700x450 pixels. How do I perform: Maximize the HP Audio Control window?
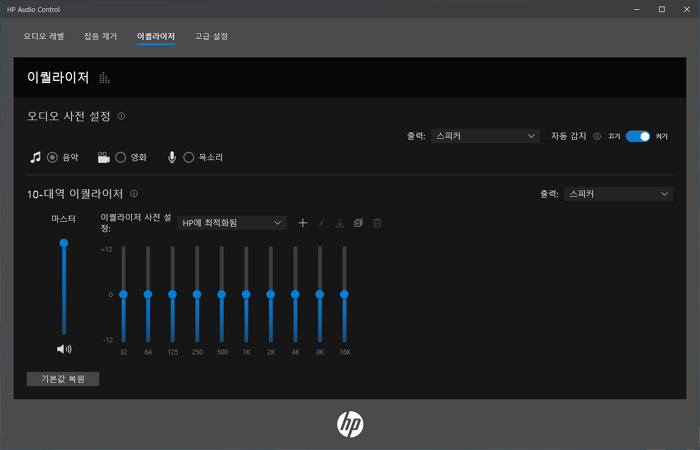point(662,9)
